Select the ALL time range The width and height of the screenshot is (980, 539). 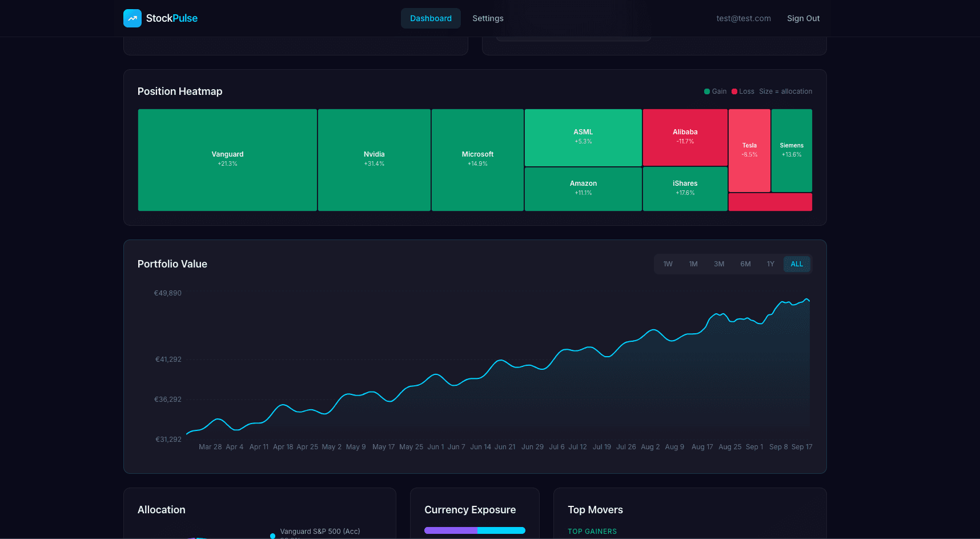[797, 264]
